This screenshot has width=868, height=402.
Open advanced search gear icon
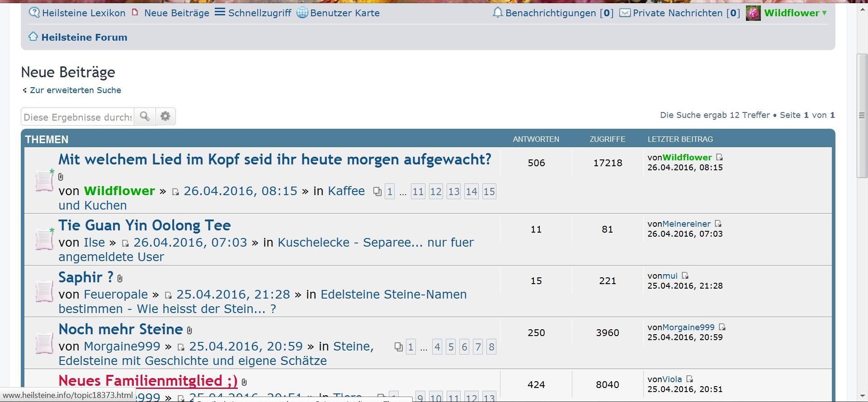(x=165, y=117)
